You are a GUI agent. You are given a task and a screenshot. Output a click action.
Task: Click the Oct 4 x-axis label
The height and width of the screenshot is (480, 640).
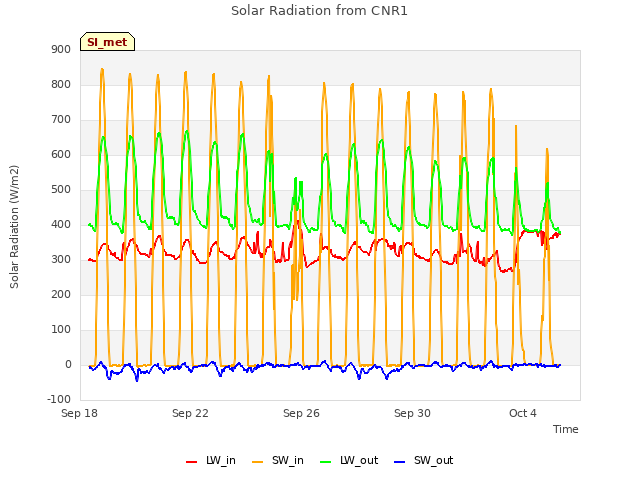pyautogui.click(x=523, y=413)
